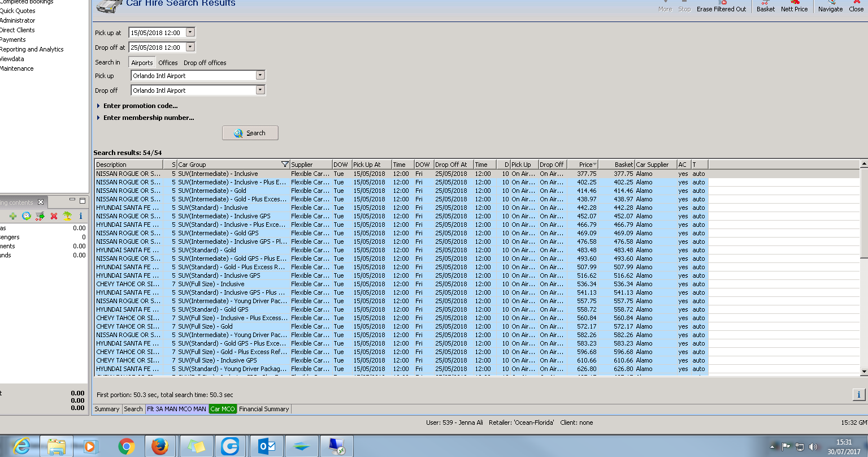868x457 pixels.
Task: Click the Navigate toolbar button
Action: (830, 6)
